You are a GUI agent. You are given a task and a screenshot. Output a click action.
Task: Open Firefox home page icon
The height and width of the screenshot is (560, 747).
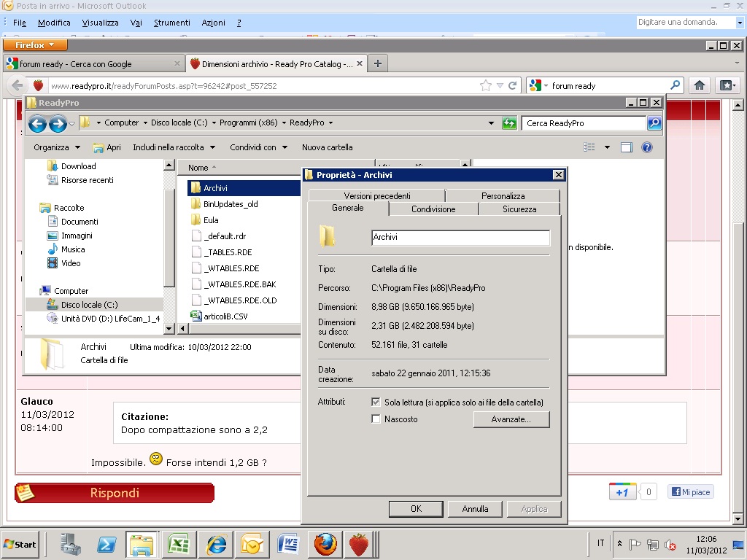700,86
